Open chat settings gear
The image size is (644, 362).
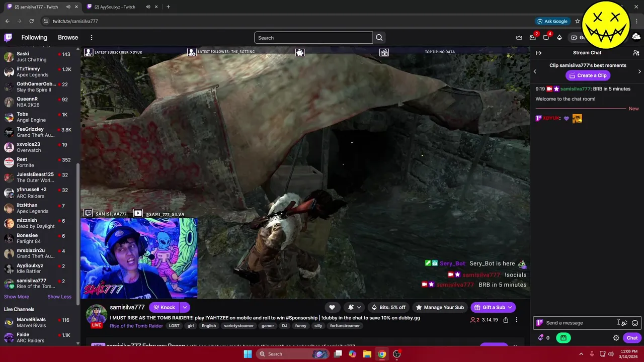point(616,338)
